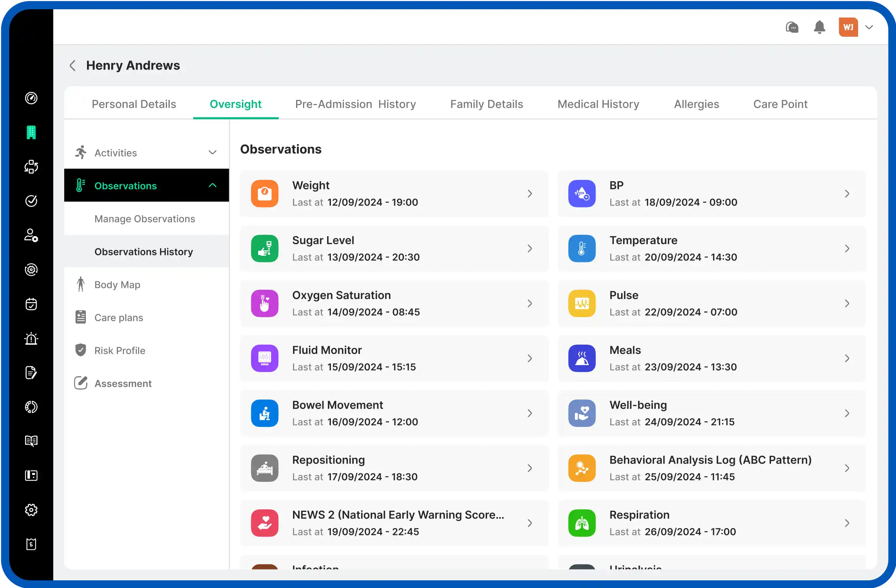The height and width of the screenshot is (588, 896).
Task: Click the Meals icon
Action: 582,358
